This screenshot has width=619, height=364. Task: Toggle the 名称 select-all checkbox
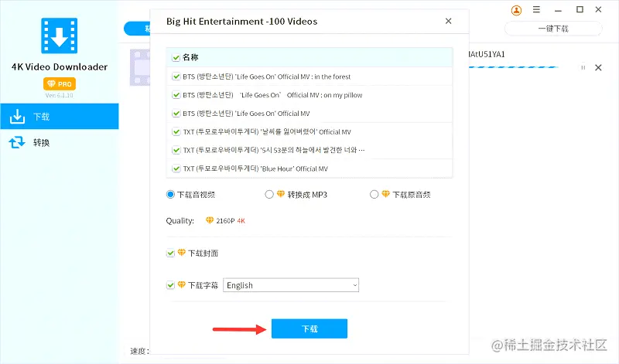(176, 58)
